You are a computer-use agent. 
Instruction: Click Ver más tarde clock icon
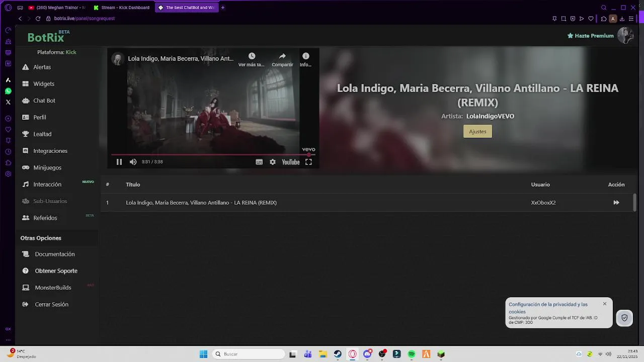pyautogui.click(x=252, y=56)
